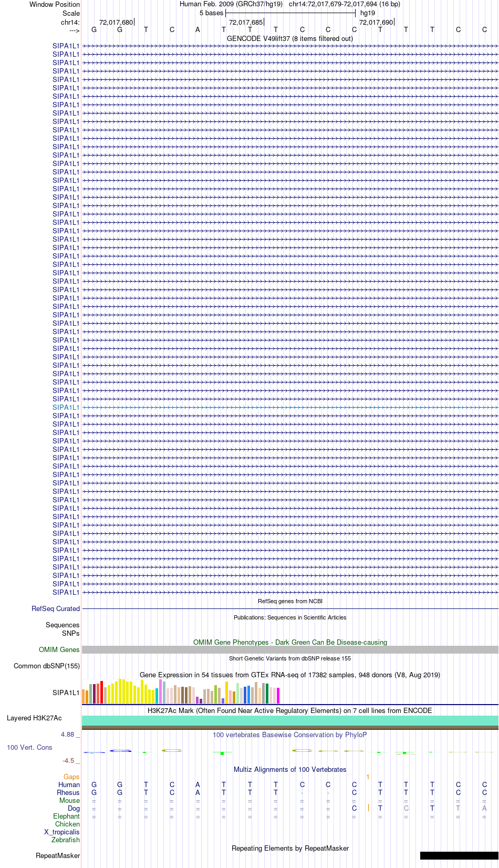Open the GTEx Gene Expression track title
This screenshot has height=868, width=499.
pos(290,675)
